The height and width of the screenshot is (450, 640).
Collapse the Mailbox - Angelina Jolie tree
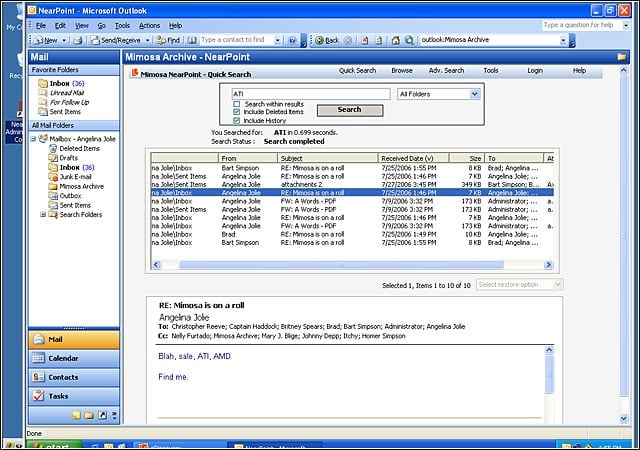tap(33, 139)
